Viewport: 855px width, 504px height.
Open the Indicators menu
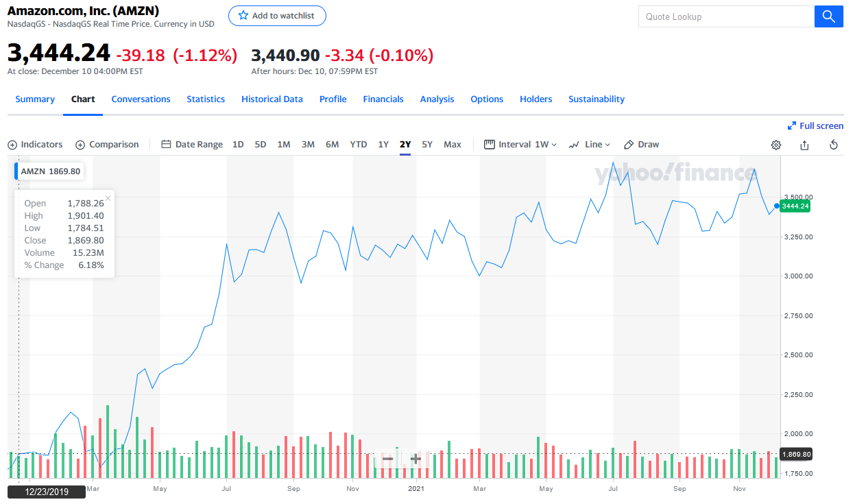[35, 145]
